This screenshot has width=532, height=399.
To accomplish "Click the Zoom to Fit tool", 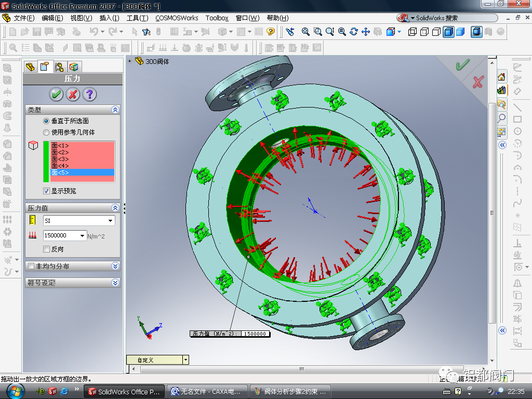I will (305, 32).
